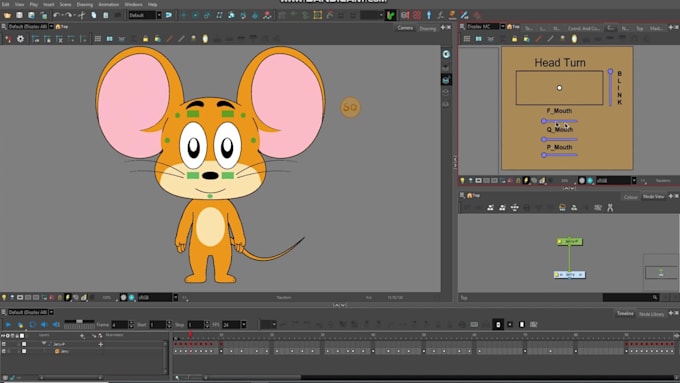Open the Camera view display dropdown arrow
The image size is (680, 383).
click(x=51, y=26)
